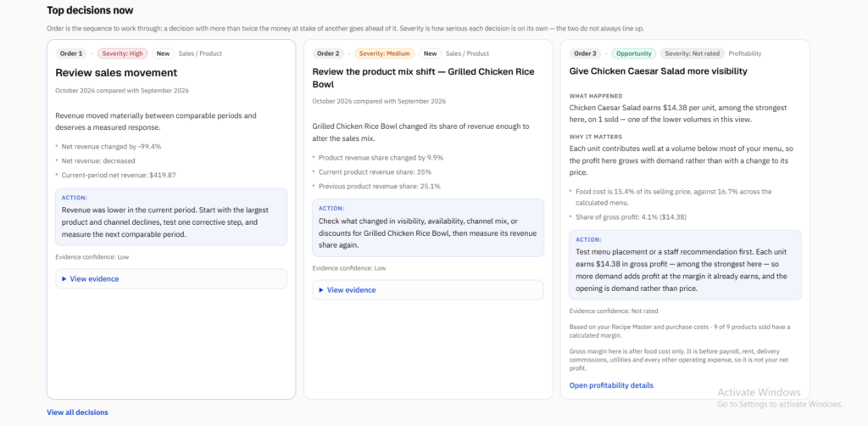Click Product revenue share changed by 9.9%
Screen dimensions: 868x426
pyautogui.click(x=381, y=158)
